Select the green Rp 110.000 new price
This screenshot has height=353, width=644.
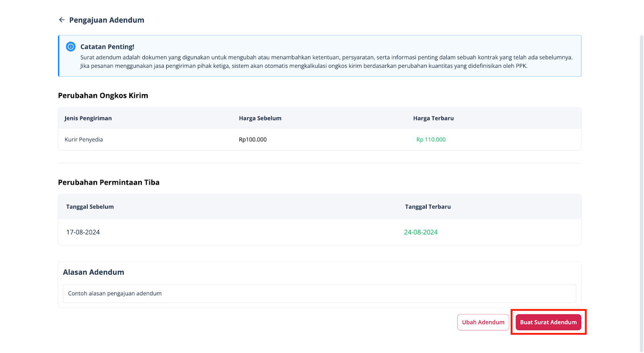point(431,139)
